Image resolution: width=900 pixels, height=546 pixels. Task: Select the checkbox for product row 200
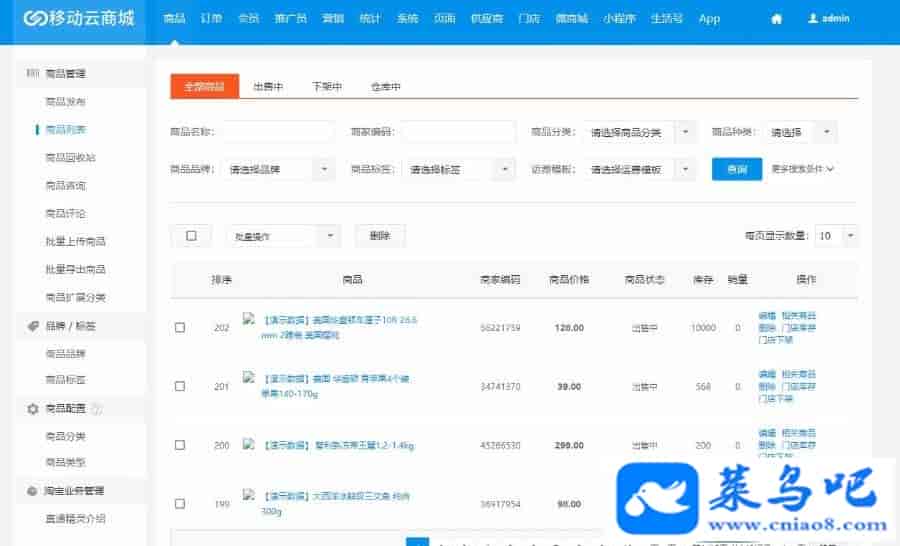180,445
